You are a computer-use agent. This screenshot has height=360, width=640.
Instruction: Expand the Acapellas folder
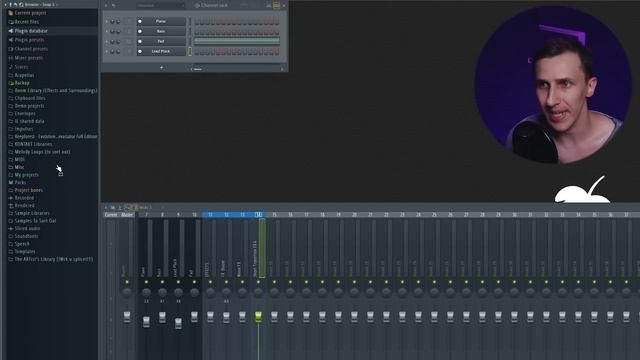click(24, 76)
